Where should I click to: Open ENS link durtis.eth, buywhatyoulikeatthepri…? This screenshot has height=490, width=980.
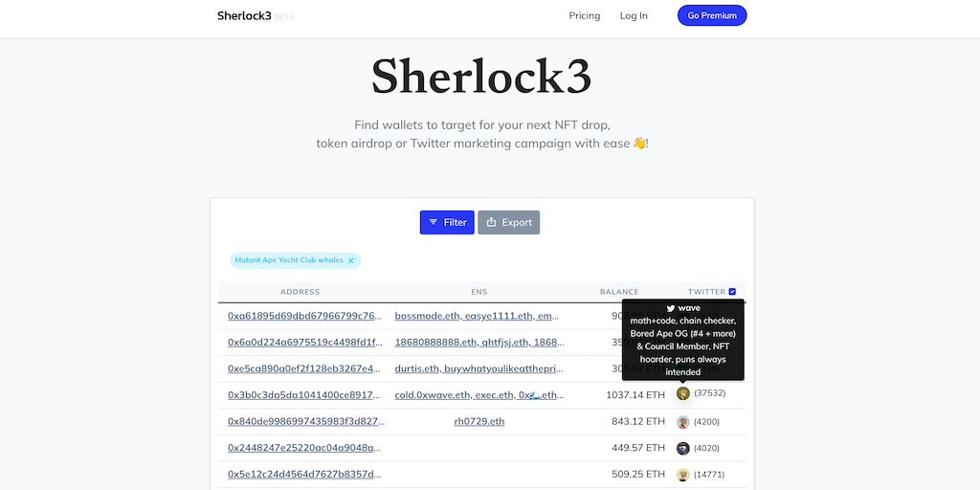[x=479, y=368]
